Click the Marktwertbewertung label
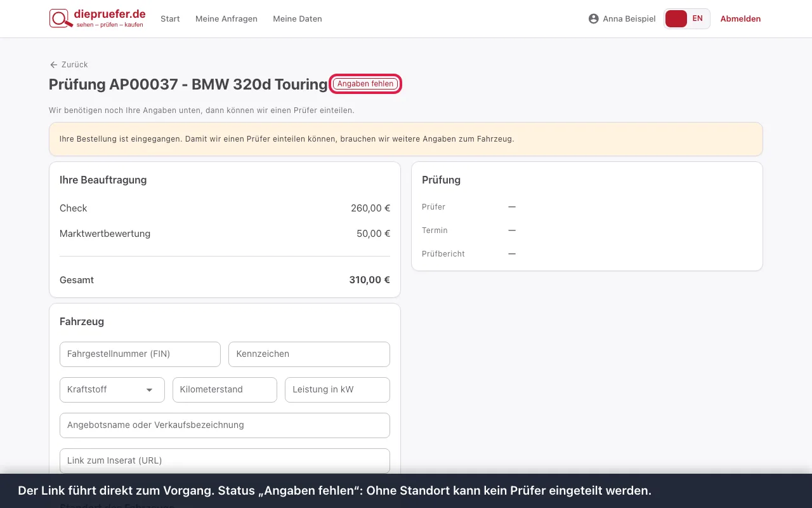This screenshot has width=812, height=508. pos(105,234)
